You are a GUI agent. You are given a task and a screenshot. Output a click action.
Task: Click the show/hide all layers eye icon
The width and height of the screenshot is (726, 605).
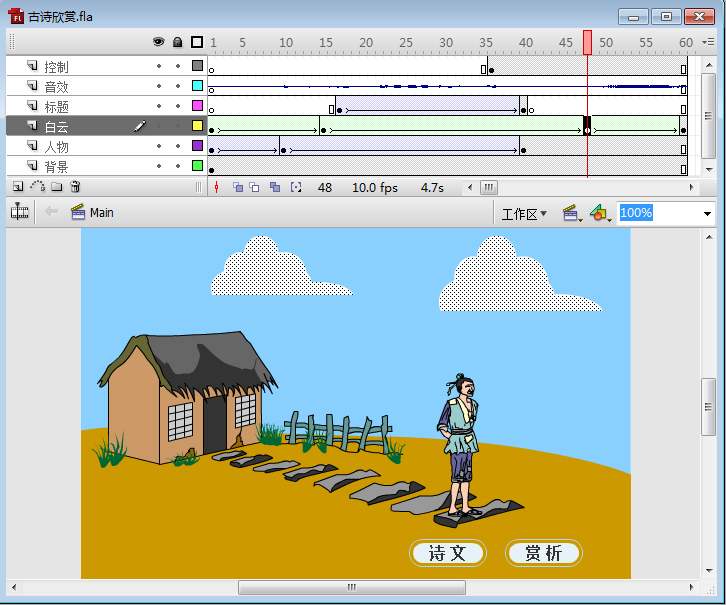[x=158, y=42]
